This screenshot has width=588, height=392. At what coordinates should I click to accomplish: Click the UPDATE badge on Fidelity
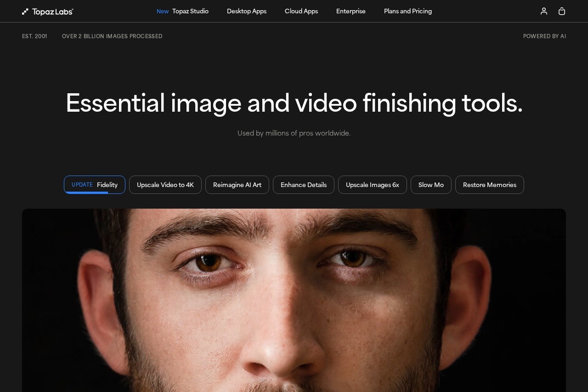(82, 185)
